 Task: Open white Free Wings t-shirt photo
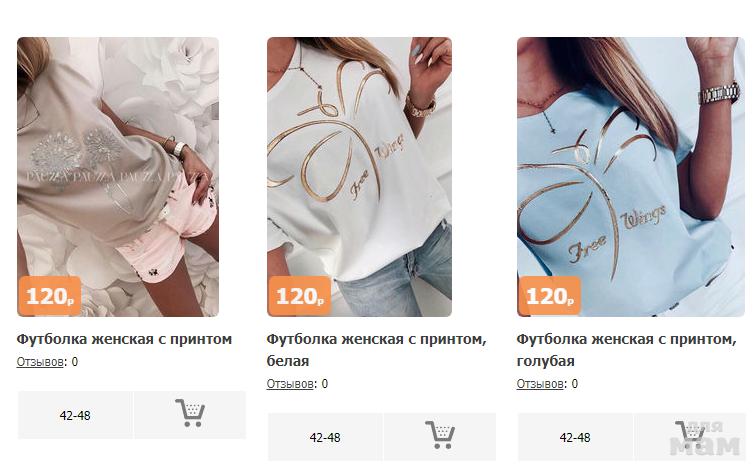(359, 177)
